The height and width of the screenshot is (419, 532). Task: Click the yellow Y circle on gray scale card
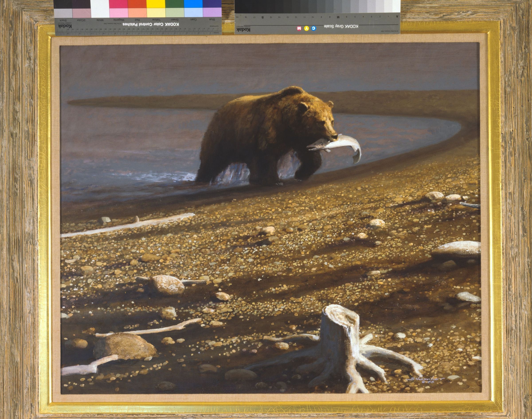pos(307,28)
